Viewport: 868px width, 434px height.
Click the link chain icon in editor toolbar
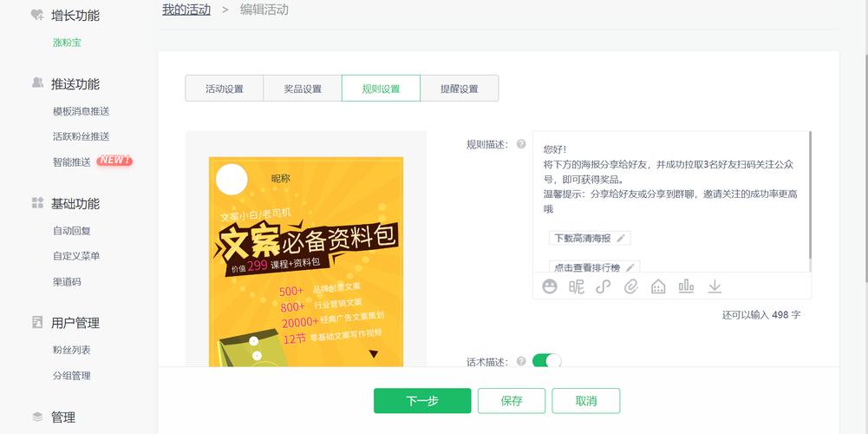pyautogui.click(x=604, y=286)
